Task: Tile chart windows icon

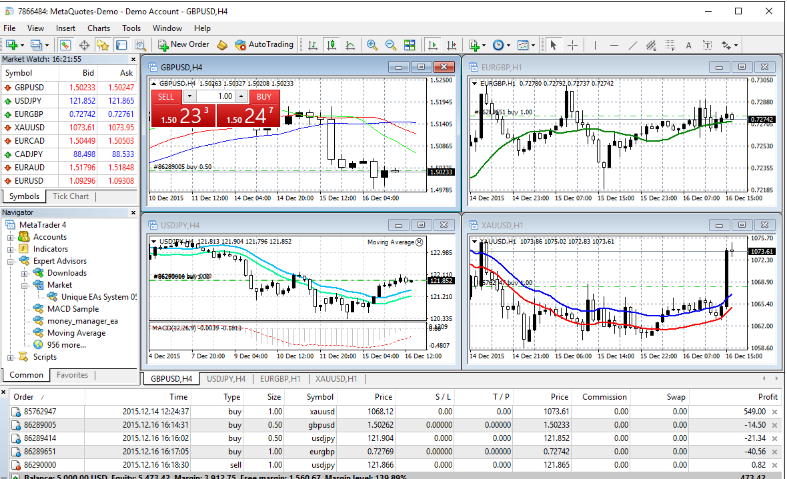Action: point(410,45)
